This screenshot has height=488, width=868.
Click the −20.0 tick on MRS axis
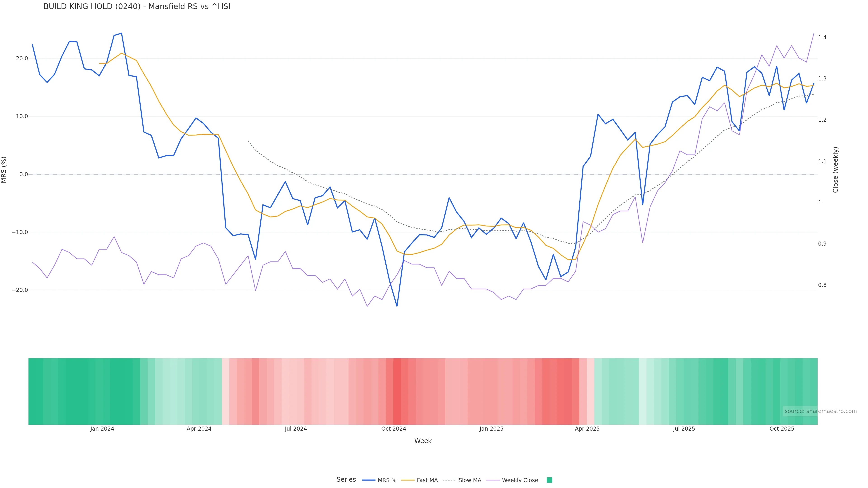point(20,290)
